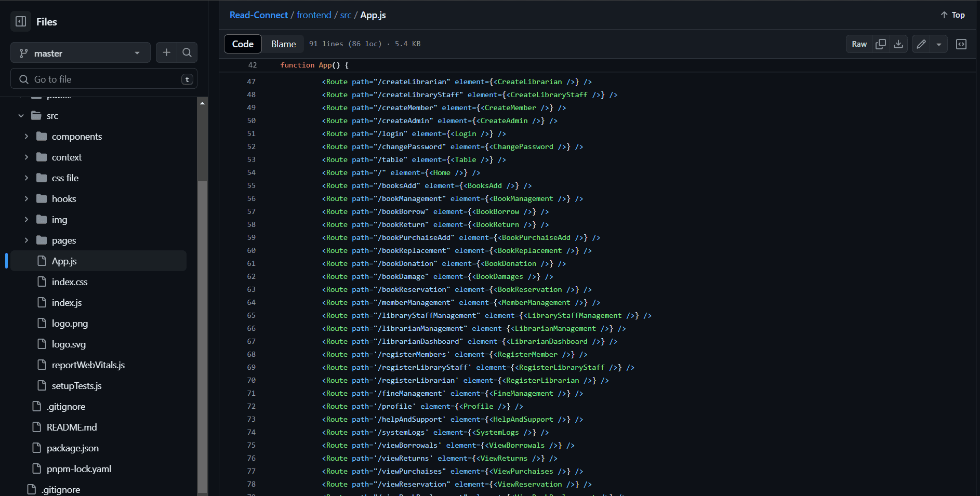Open reportWebVitals.js file

[x=88, y=365]
